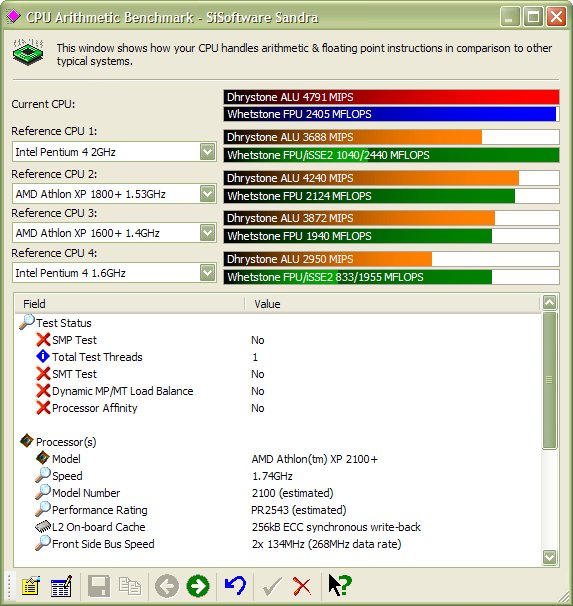Click the grey back arrow button
This screenshot has width=573, height=606.
coord(167,586)
